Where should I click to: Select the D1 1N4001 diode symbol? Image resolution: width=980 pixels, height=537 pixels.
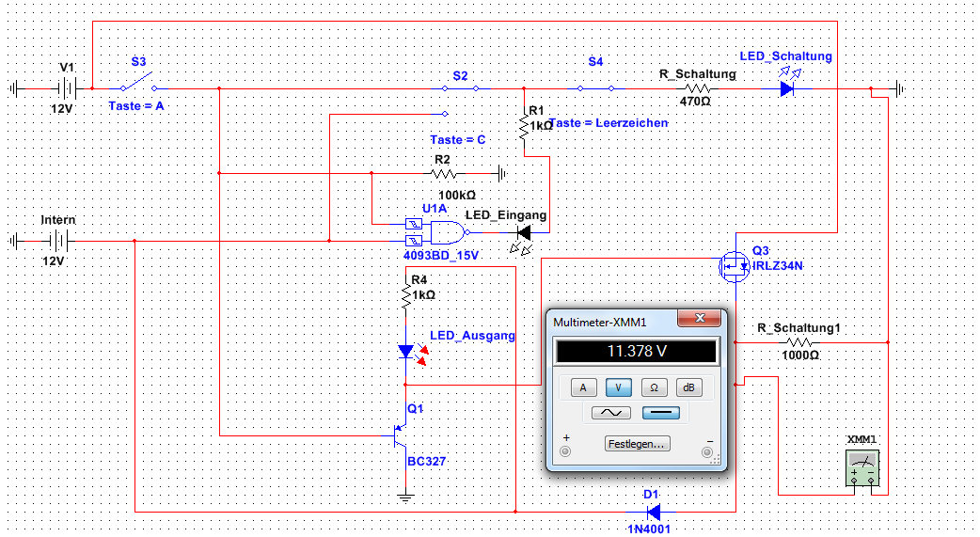pyautogui.click(x=653, y=512)
